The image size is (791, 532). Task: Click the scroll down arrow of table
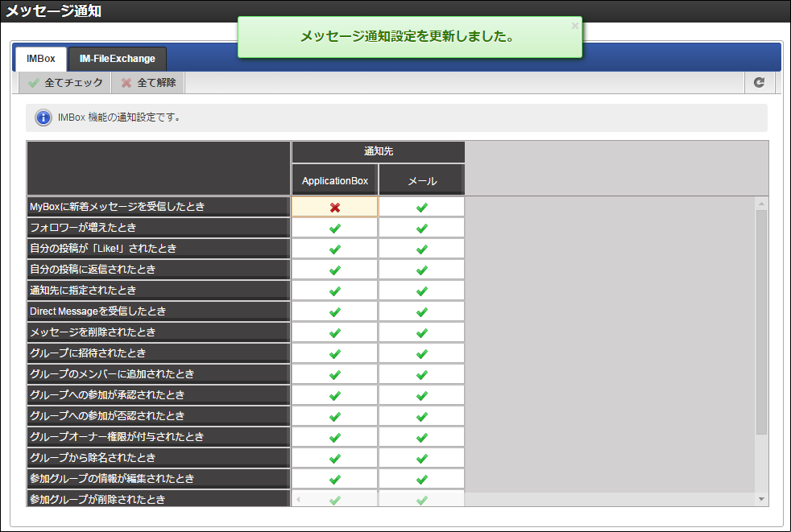(761, 499)
